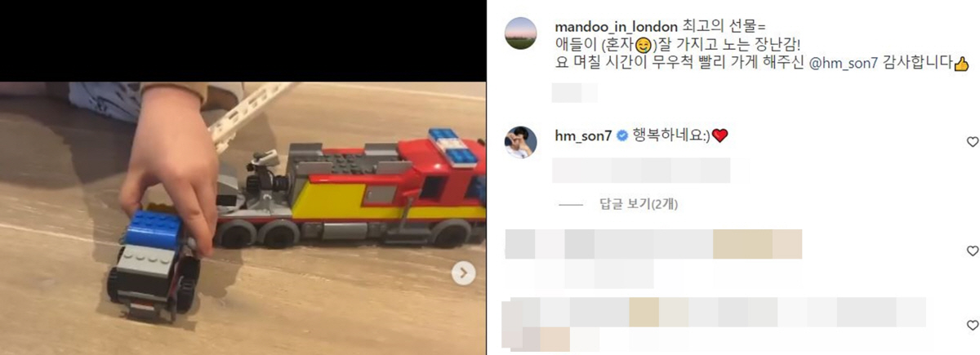The height and width of the screenshot is (355, 980).
Task: Open hm_son7's profile picture
Action: tap(521, 142)
